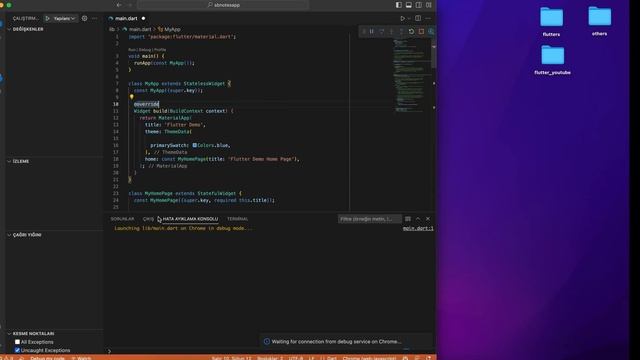Click the Chrome (web-javascript) device selector

369,358
